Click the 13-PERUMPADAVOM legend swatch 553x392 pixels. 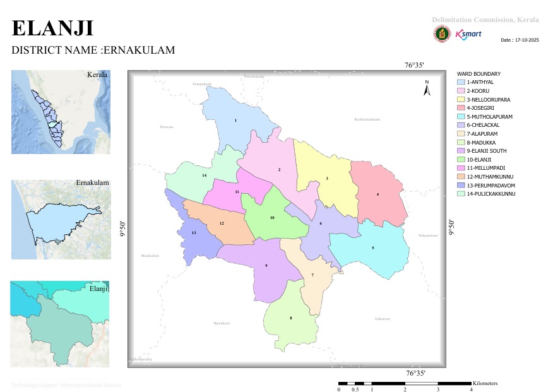(461, 186)
